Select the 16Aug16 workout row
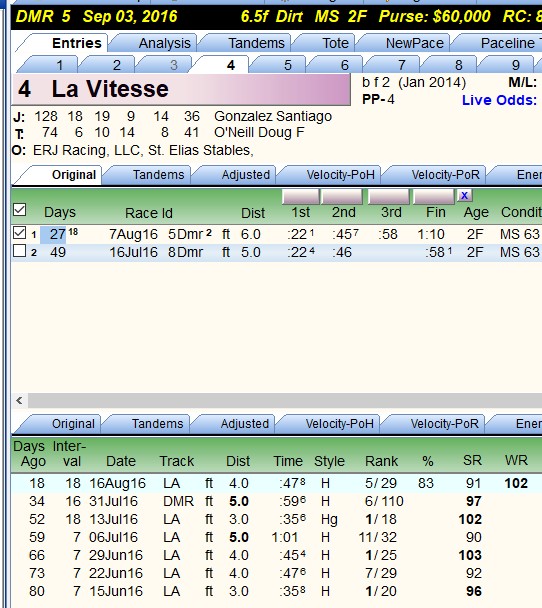542x608 pixels. click(x=276, y=483)
